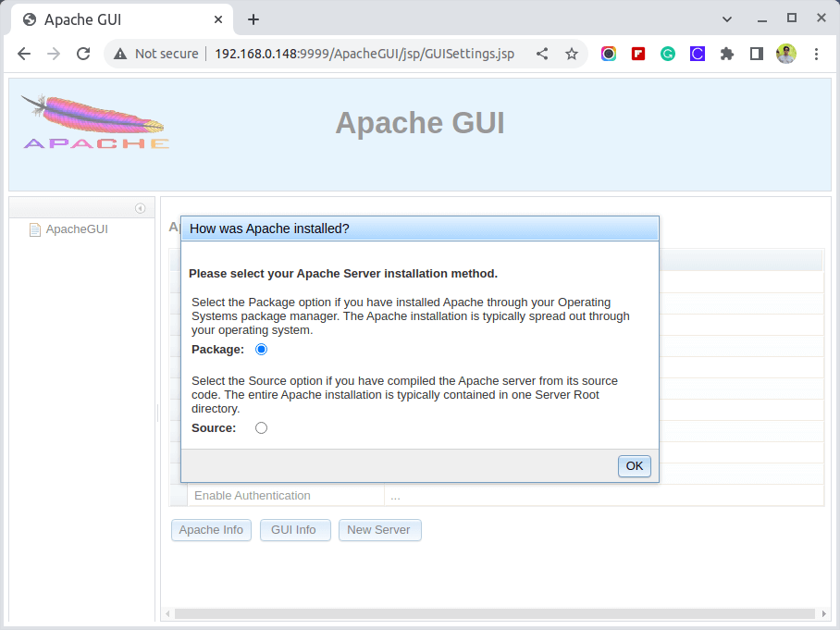Open the tab search dropdown chevron
840x630 pixels.
[727, 19]
